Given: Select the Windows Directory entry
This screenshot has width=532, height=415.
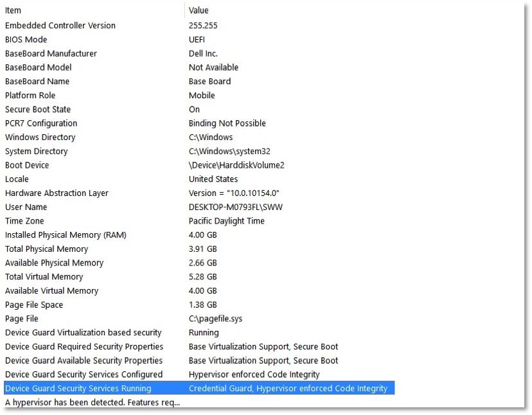Looking at the screenshot, I should 40,137.
